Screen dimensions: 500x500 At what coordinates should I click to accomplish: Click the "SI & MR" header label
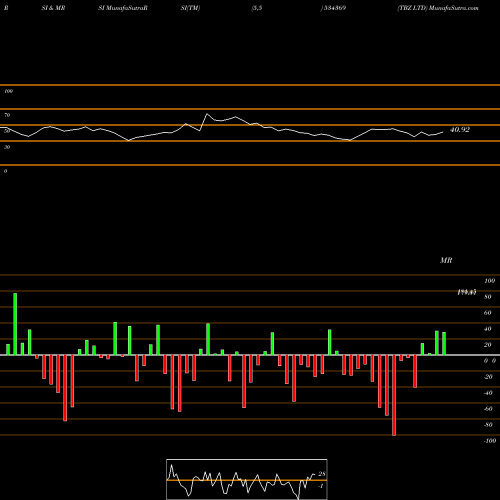tap(53, 8)
